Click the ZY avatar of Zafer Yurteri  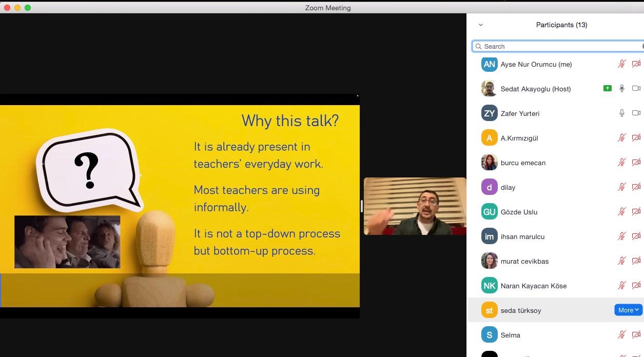tap(489, 113)
